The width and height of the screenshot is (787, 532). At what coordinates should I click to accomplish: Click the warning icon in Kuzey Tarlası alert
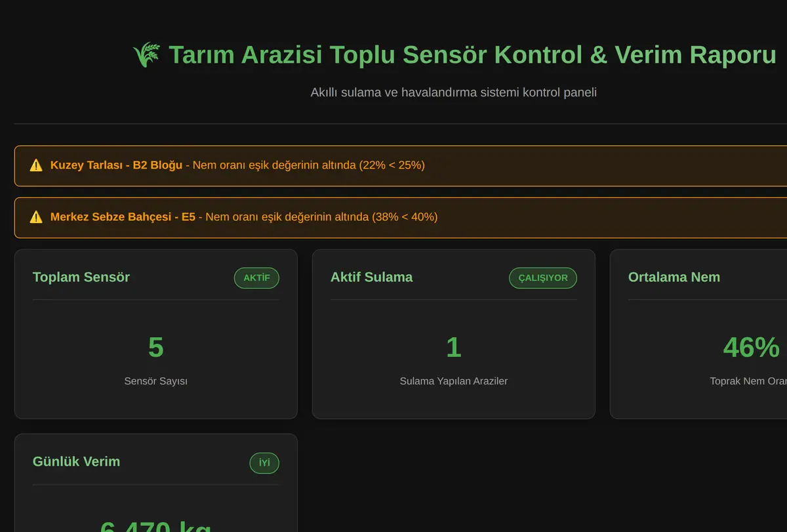[36, 165]
